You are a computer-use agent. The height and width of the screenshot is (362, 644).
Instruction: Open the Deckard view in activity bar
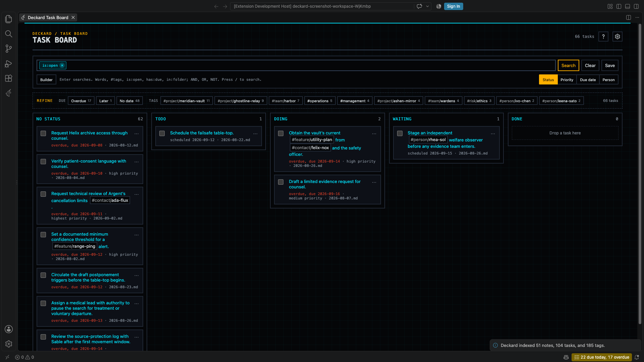(x=9, y=93)
